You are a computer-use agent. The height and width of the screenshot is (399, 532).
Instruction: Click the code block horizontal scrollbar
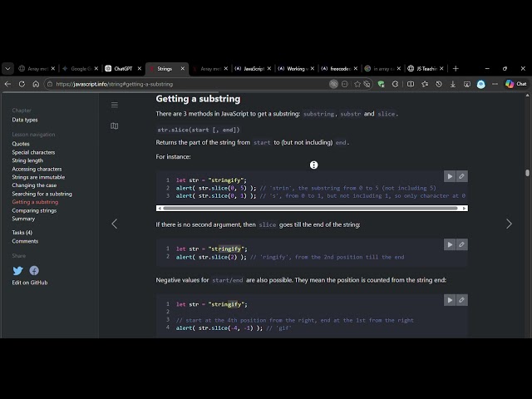(x=310, y=209)
